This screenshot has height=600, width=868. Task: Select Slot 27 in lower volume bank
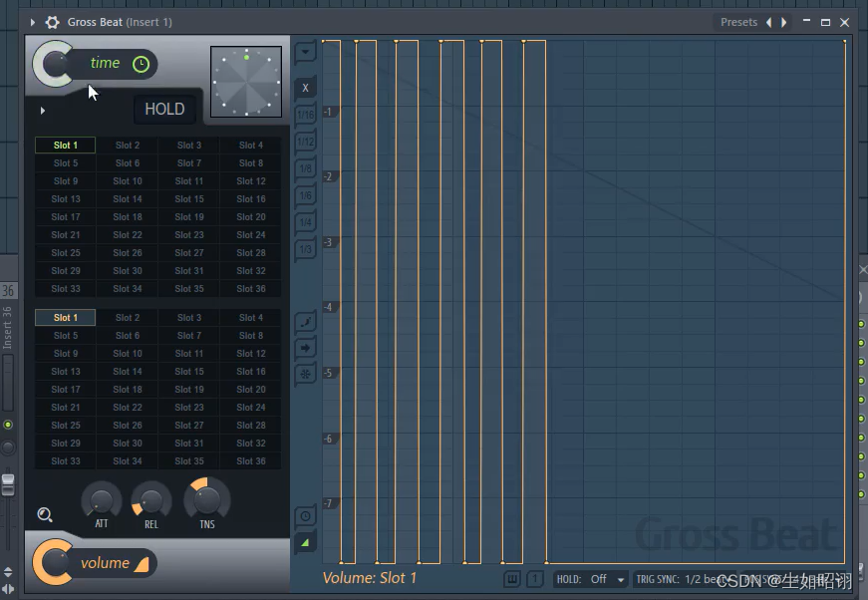[189, 426]
